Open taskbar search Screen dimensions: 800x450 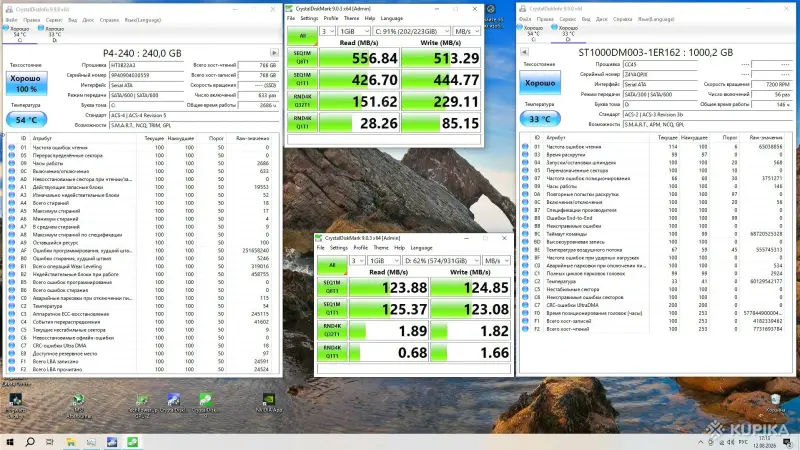tap(30, 442)
